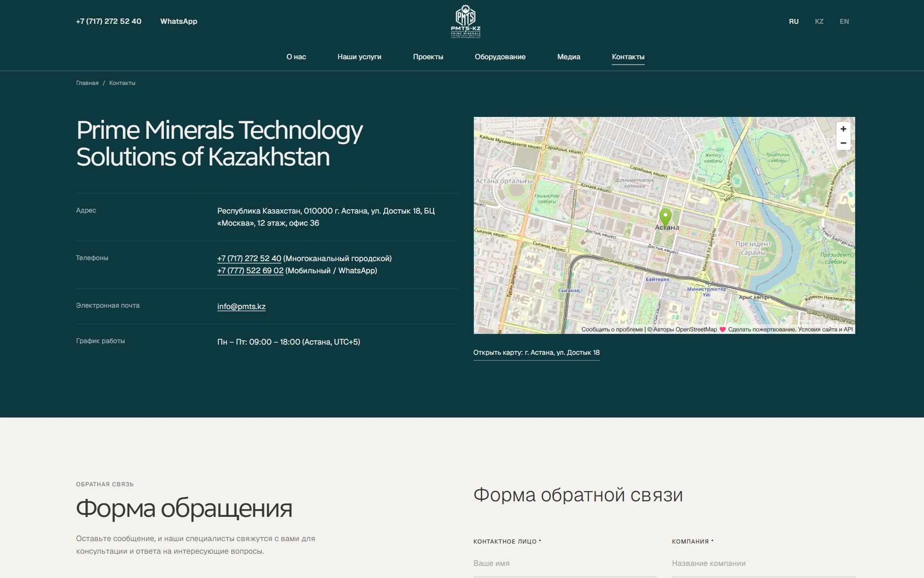Open the О нас menu item
Screen dimensions: 924x578
coord(296,57)
